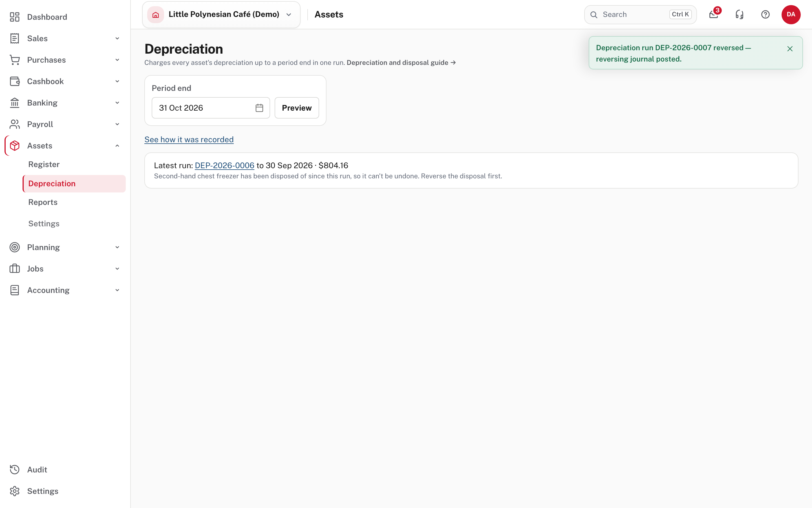Expand the Payroll menu chevron
Screen dimensions: 812x508
(118, 124)
